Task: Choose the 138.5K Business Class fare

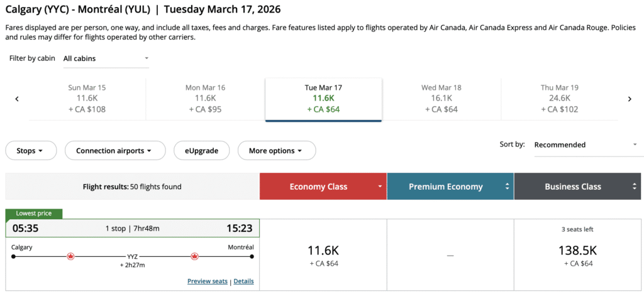Action: tap(577, 254)
